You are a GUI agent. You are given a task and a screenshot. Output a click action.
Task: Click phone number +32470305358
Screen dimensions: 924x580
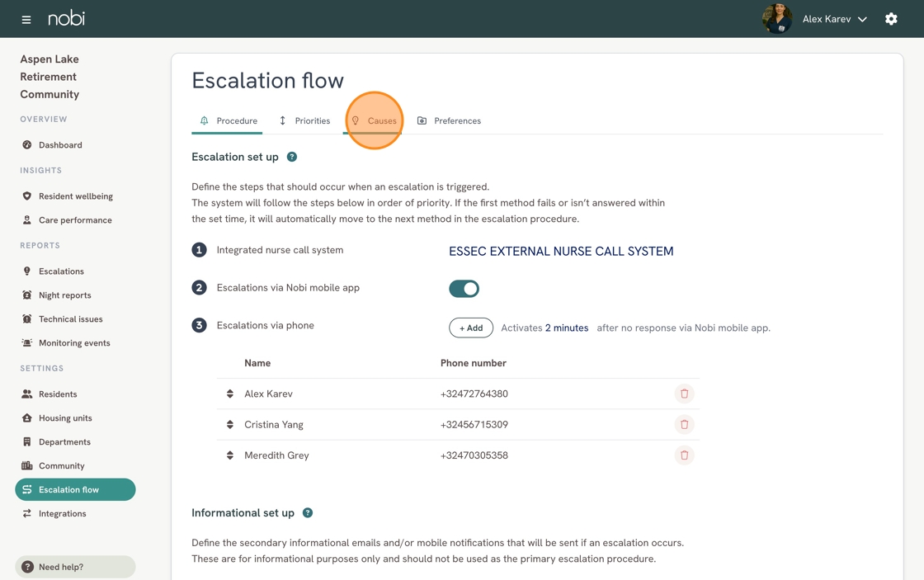click(474, 455)
